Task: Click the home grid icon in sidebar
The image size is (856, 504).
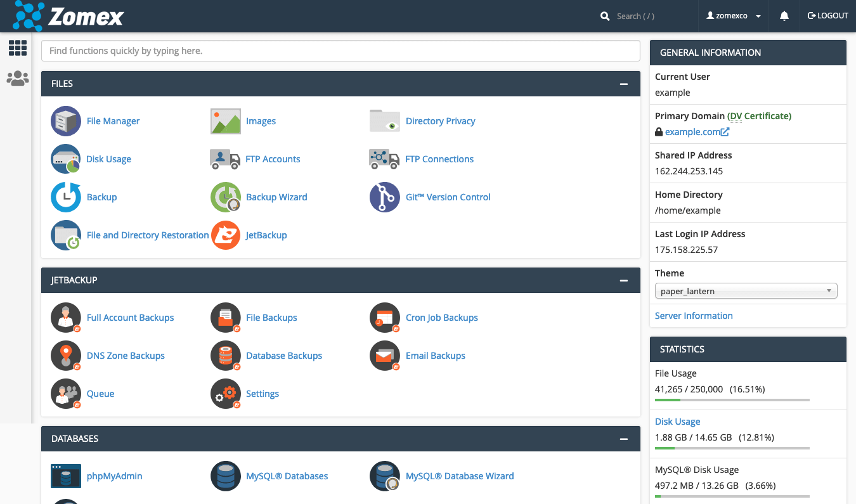Action: [x=17, y=48]
